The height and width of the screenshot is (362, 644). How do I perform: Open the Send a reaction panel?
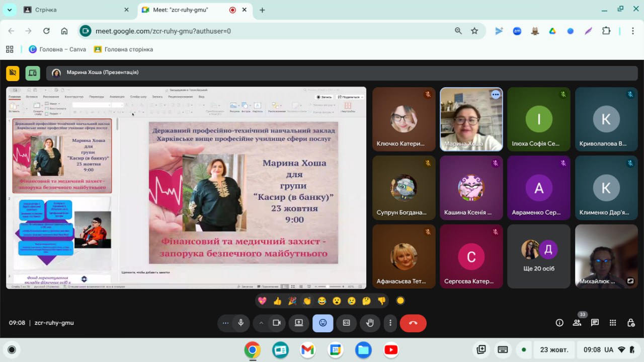(323, 323)
